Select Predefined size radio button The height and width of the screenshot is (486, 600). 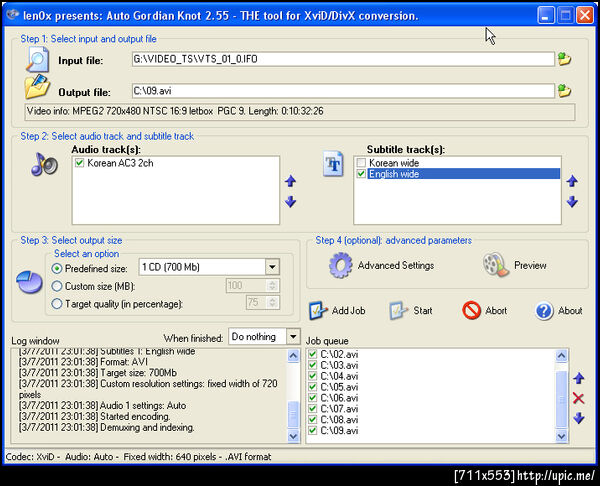coord(57,268)
